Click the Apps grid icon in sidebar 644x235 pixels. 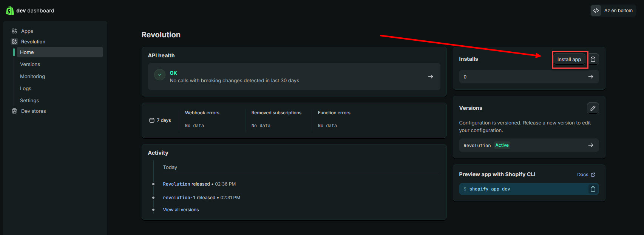click(14, 31)
